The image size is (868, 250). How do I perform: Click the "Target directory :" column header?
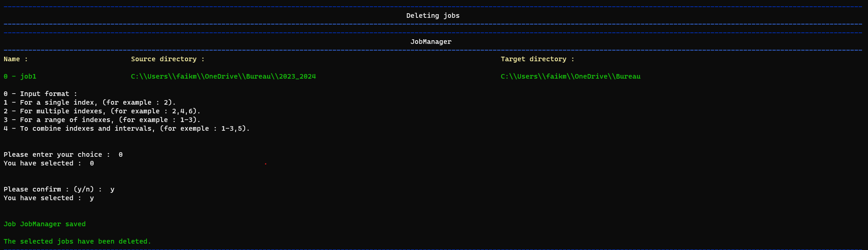tap(537, 59)
